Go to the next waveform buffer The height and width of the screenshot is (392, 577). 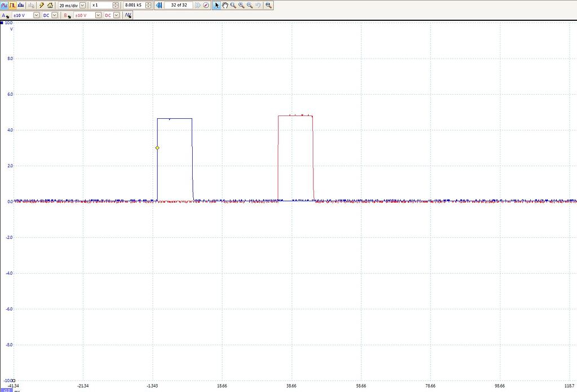[198, 5]
